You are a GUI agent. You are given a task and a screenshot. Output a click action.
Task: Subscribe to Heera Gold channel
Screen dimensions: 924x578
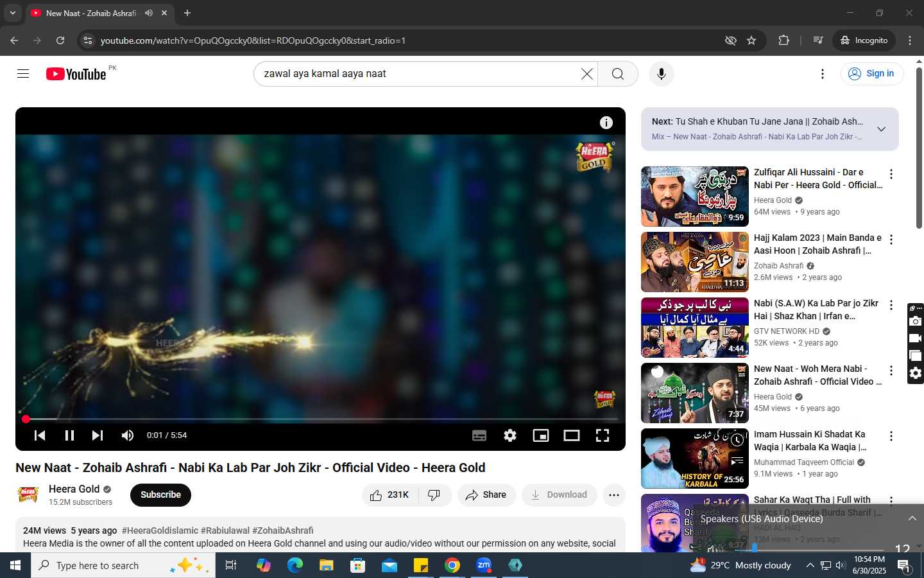[160, 495]
